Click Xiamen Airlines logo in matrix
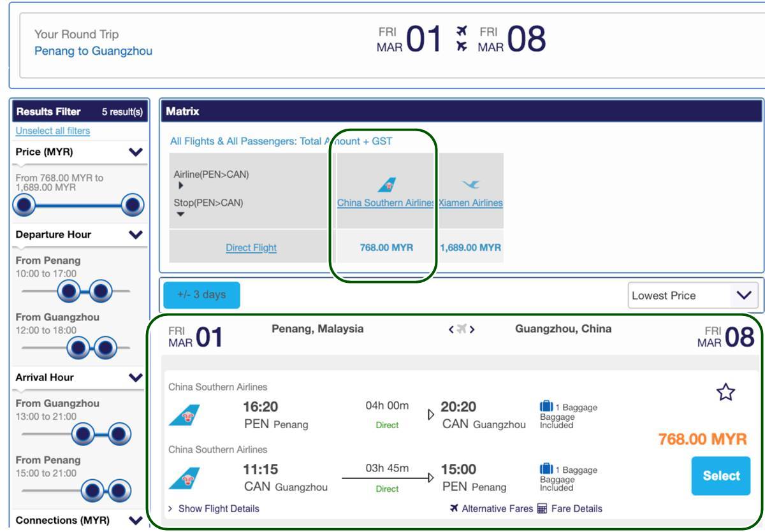Image resolution: width=765 pixels, height=532 pixels. (471, 185)
